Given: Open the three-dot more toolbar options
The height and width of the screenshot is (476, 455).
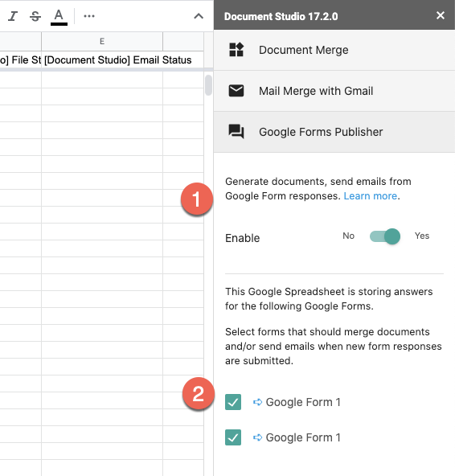Looking at the screenshot, I should point(89,16).
